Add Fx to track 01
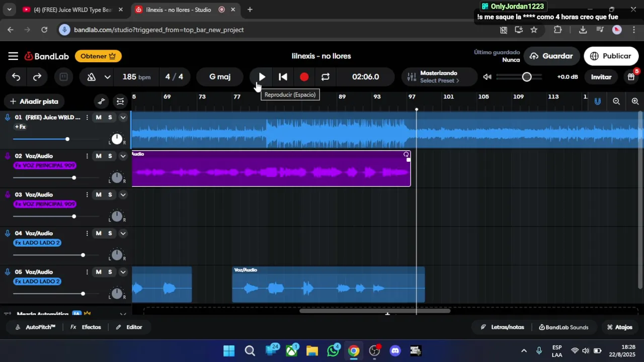Viewport: 644px width, 362px height. pos(20,127)
